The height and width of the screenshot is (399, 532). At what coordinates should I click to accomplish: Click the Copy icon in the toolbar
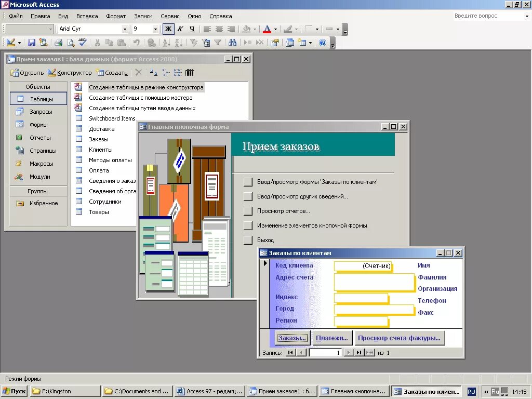[x=109, y=43]
